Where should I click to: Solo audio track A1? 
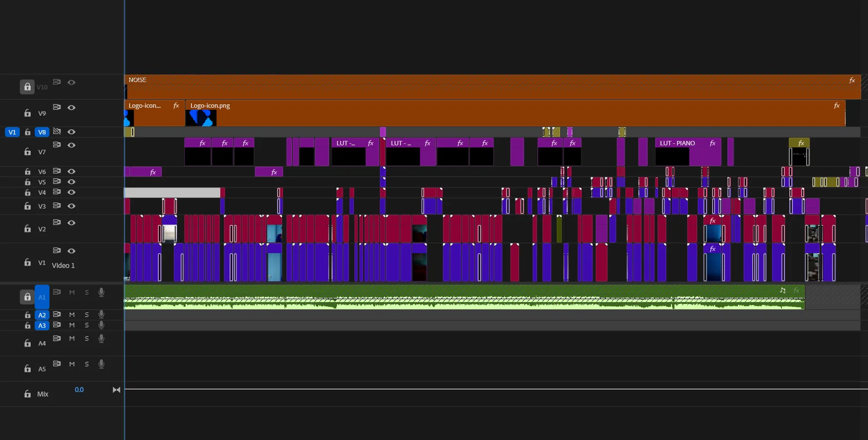pyautogui.click(x=87, y=293)
